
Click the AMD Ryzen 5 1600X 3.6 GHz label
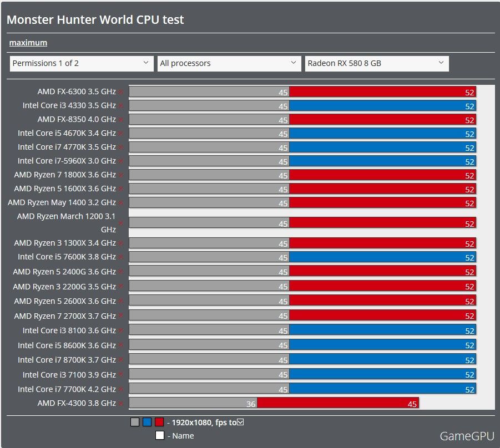(x=65, y=189)
